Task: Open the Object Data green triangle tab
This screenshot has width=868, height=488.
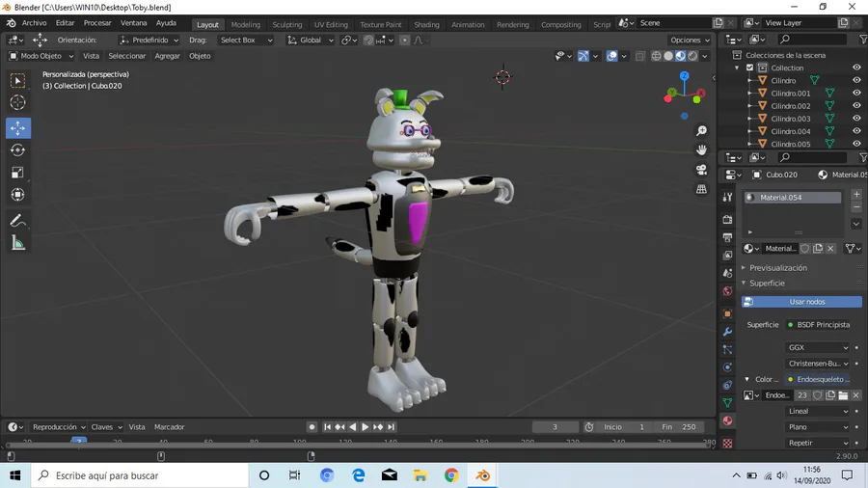Action: [x=727, y=403]
